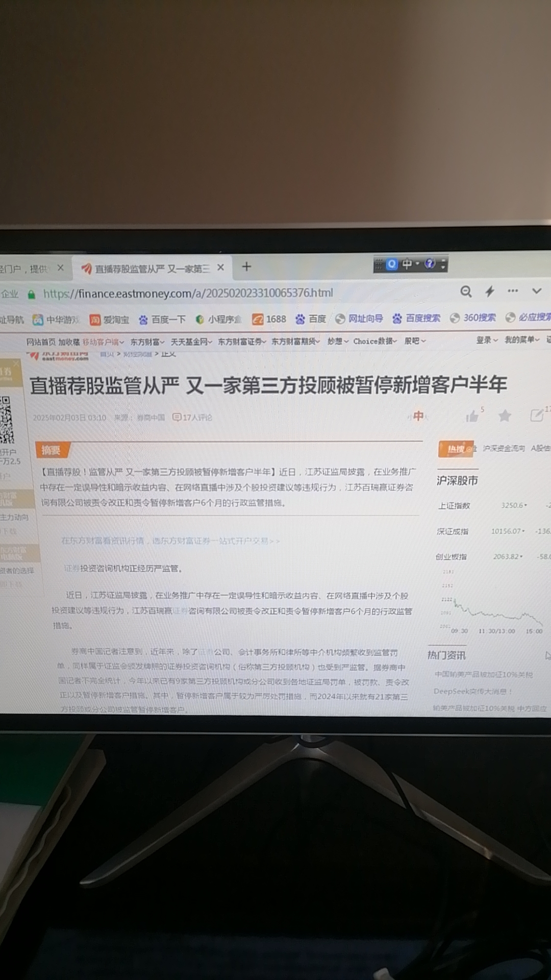The width and height of the screenshot is (551, 980).
Task: Click the 创业板指 index row
Action: click(493, 556)
